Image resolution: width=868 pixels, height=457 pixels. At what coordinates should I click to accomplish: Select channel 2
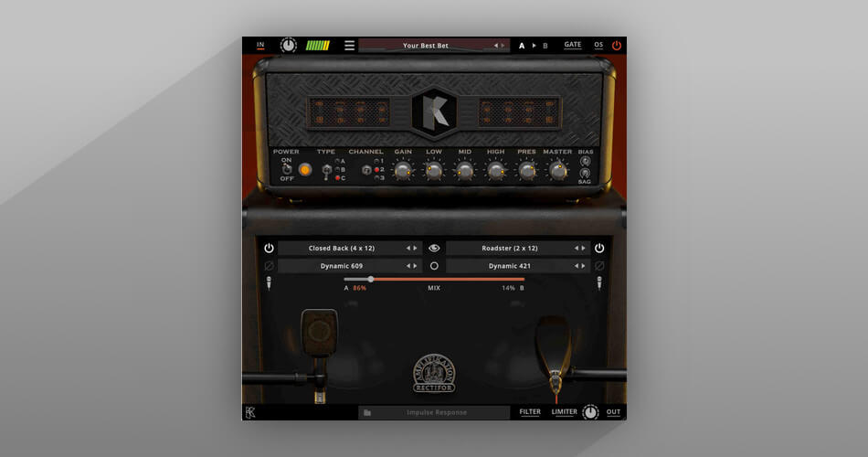coord(379,169)
